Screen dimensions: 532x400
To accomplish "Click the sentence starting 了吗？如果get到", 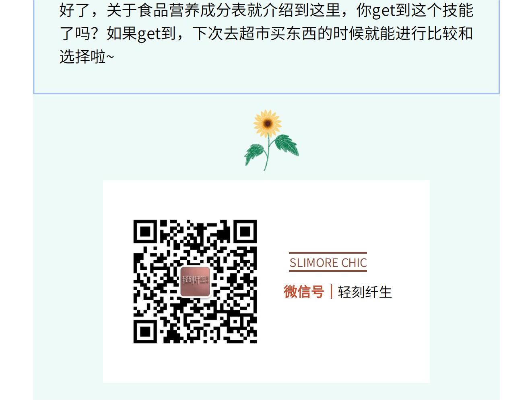I will pos(266,33).
